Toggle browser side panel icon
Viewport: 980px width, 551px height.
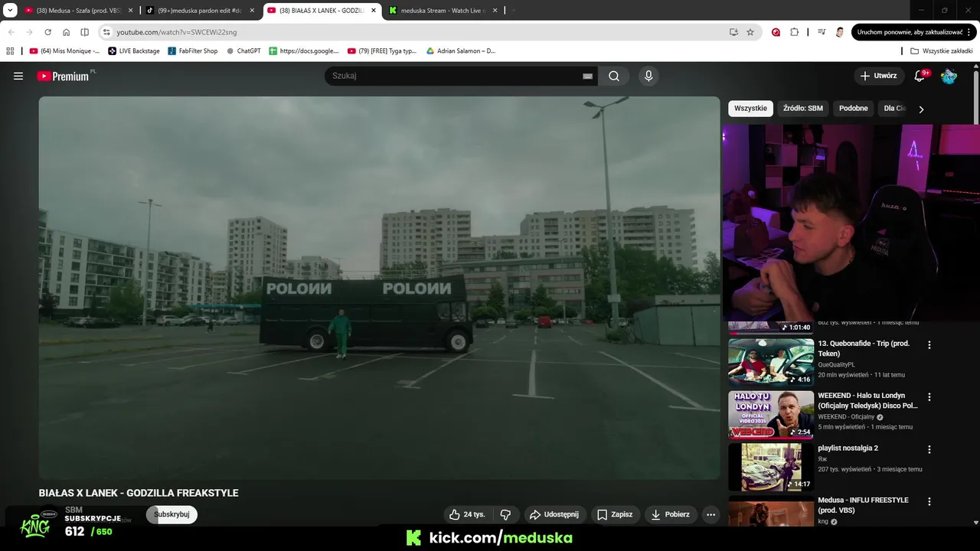point(84,32)
